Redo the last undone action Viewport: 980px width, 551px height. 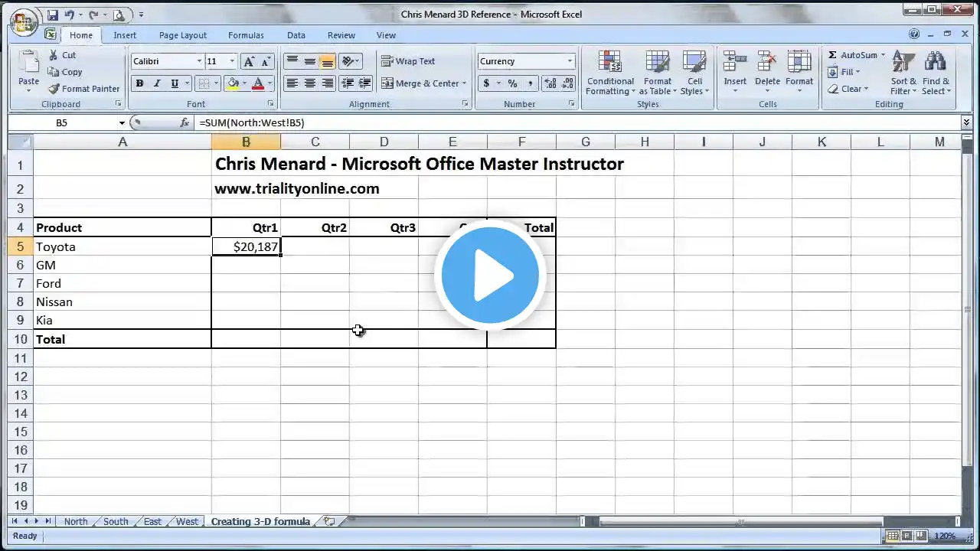coord(93,15)
